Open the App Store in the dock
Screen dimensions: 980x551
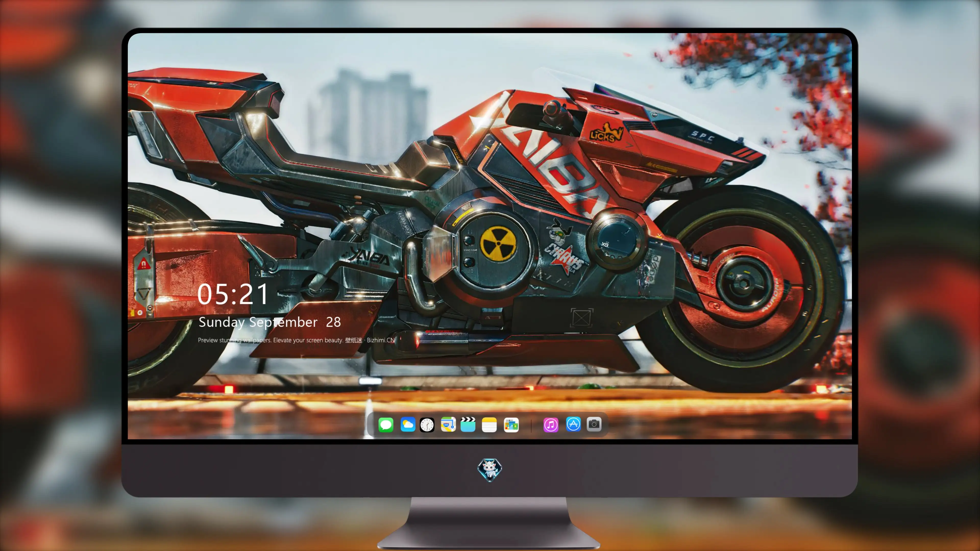coord(573,424)
